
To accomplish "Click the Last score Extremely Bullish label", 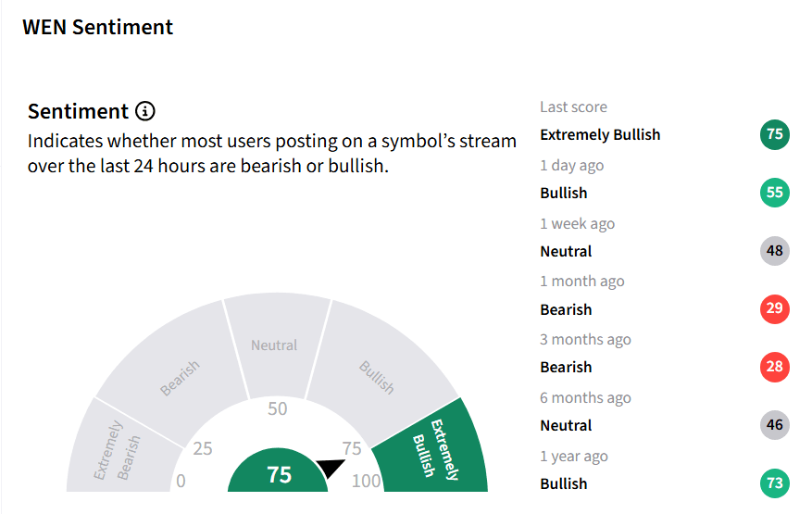I will (600, 134).
